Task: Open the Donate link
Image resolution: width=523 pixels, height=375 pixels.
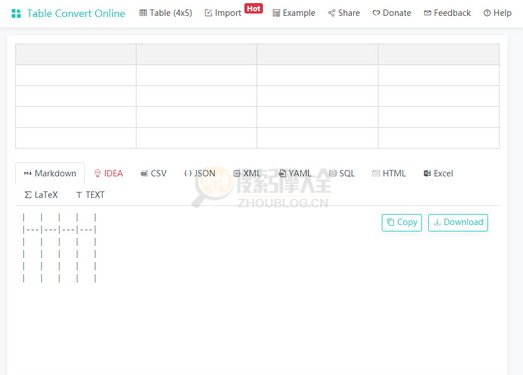Action: pos(392,13)
